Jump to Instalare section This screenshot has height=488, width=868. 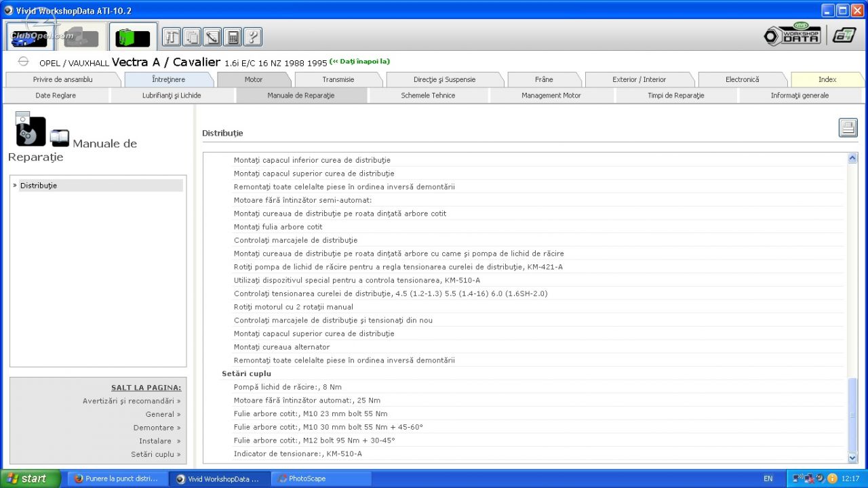159,441
